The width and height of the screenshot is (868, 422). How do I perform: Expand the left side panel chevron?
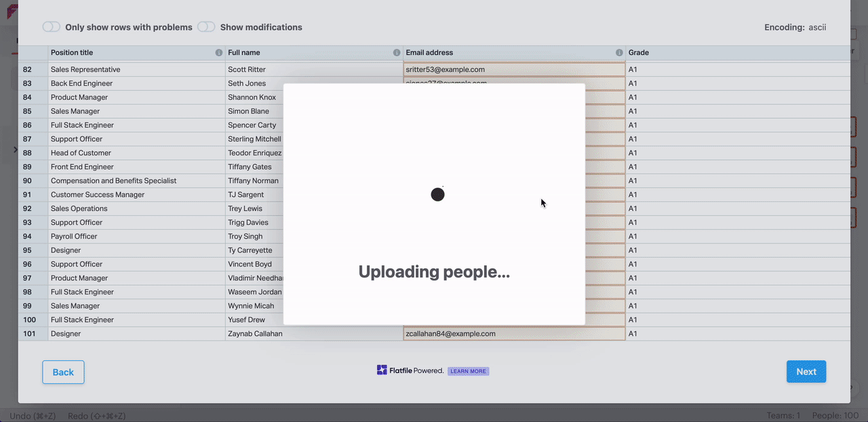[x=15, y=149]
